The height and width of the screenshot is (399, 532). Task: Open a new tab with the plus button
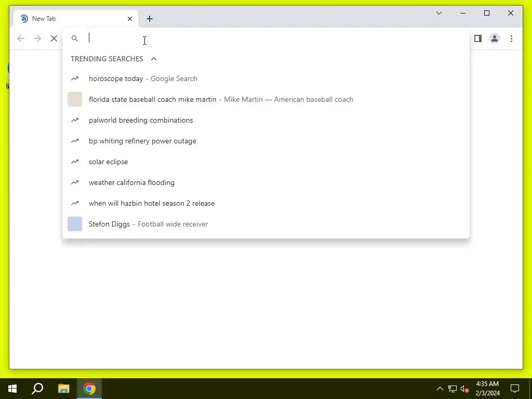pos(150,19)
